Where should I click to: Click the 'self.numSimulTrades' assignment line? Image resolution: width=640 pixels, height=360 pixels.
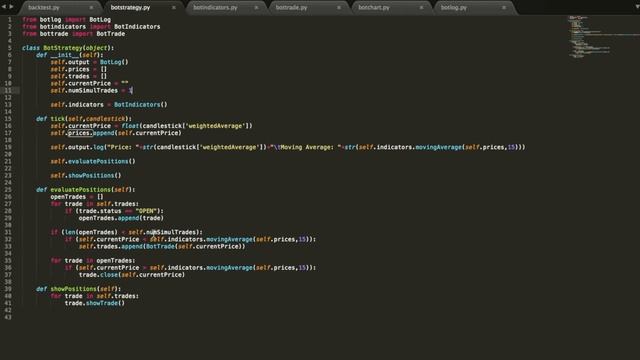click(91, 91)
